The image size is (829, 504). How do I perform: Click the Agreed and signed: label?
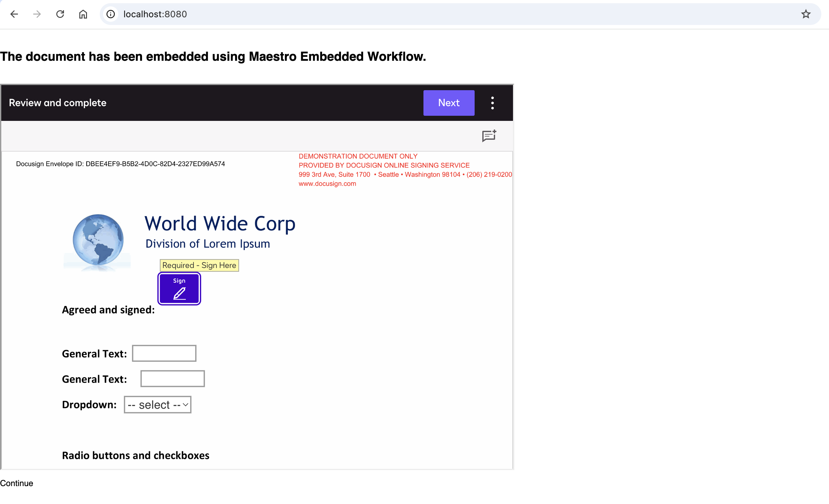coord(108,310)
